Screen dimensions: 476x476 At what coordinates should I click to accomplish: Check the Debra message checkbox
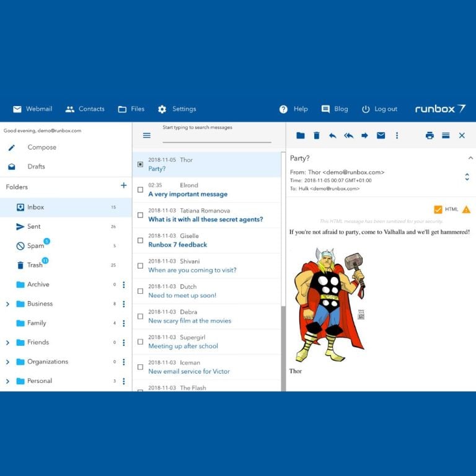[140, 316]
